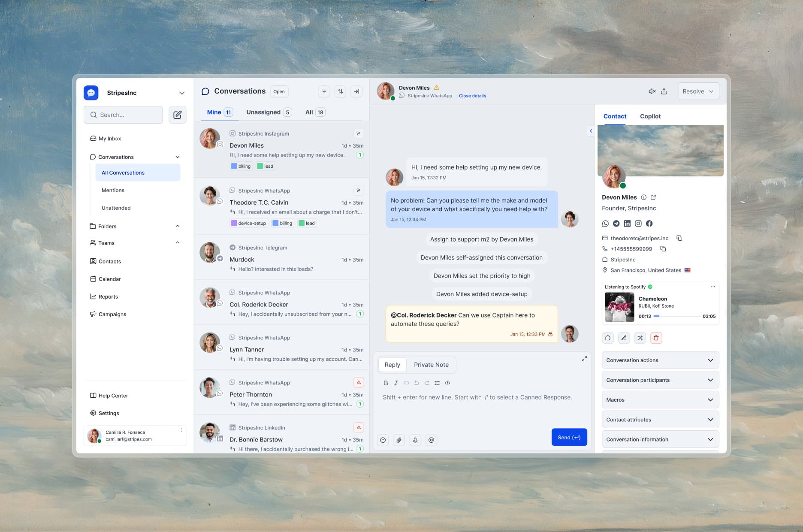Seek the Spotify Chameleon track progress bar

tap(676, 316)
